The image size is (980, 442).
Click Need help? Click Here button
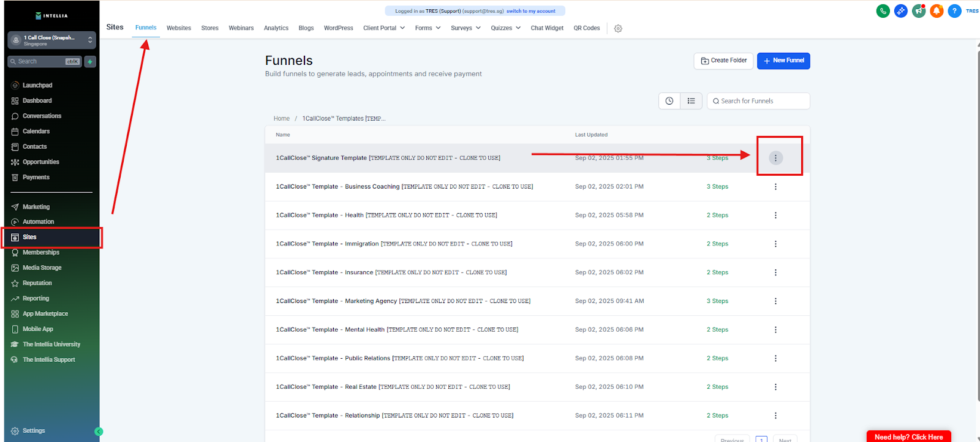click(x=909, y=436)
